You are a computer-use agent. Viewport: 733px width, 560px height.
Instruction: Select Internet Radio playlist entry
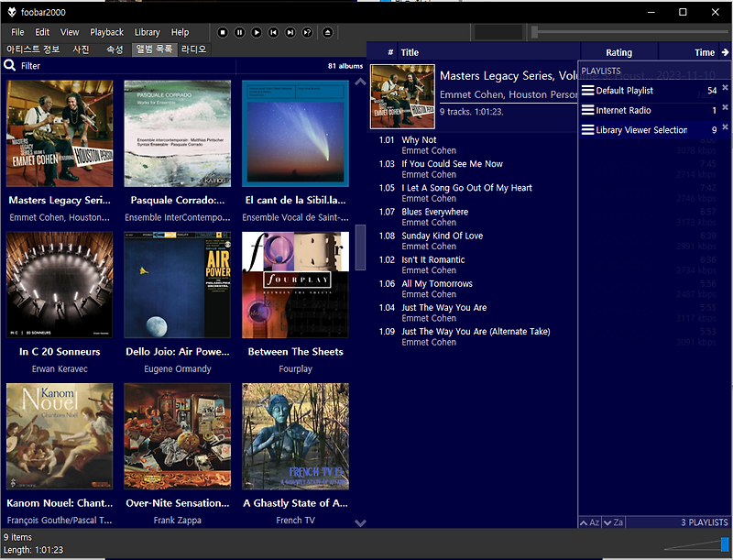pos(654,110)
